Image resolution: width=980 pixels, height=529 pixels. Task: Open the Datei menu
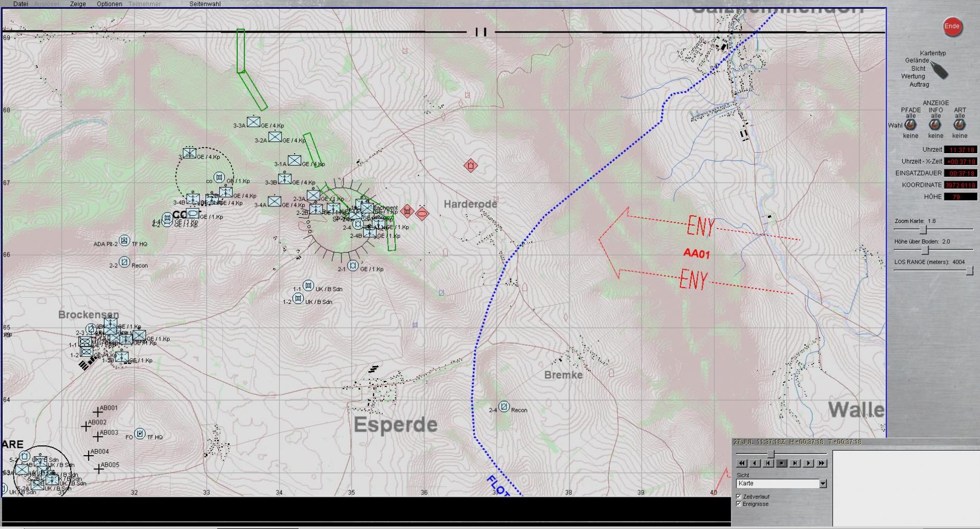click(x=21, y=4)
